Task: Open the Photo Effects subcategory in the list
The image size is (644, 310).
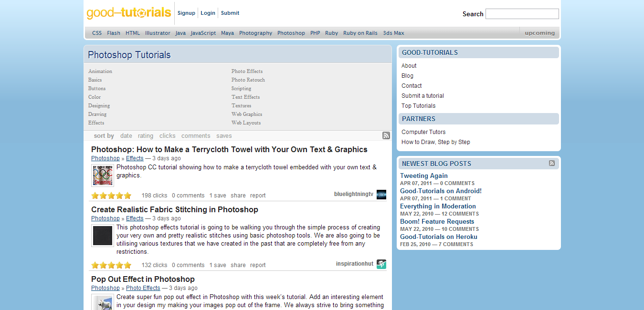Action: coord(247,71)
